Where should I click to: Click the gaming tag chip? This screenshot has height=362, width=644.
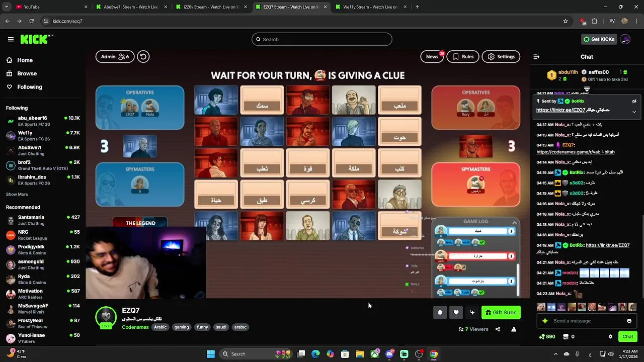[182, 327]
